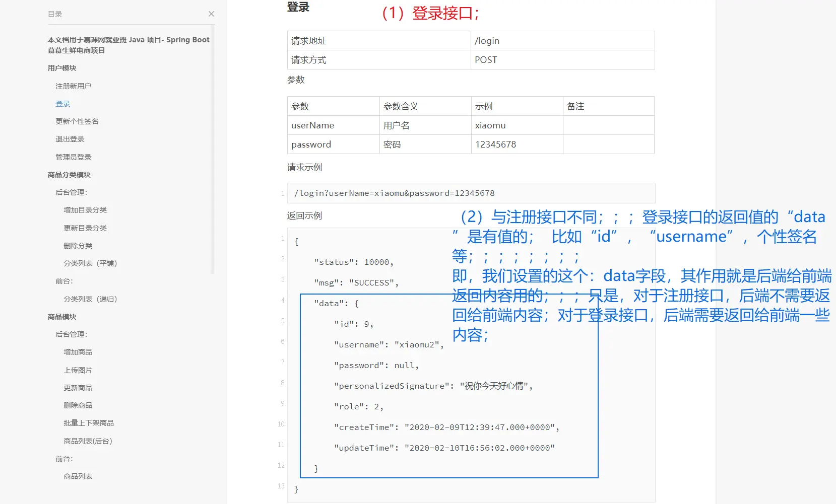
Task: Click the /login request example code line
Action: [x=394, y=193]
